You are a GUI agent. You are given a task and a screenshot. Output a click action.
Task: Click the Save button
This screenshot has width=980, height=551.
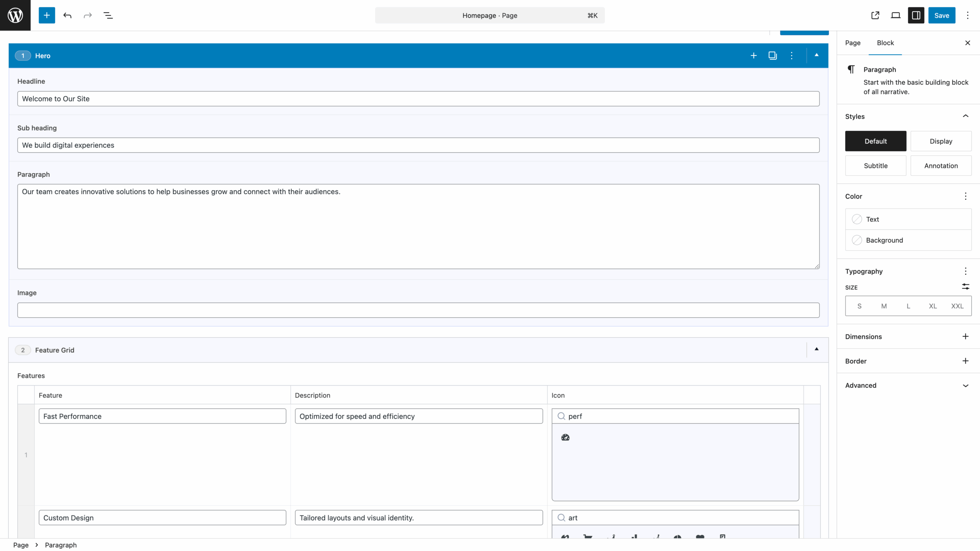tap(941, 15)
